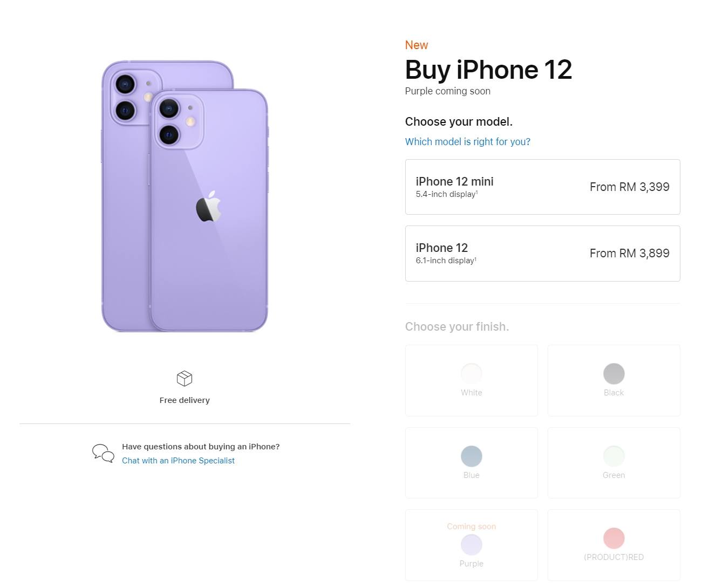Choose the White finish swatch
Screen dimensions: 709x588
pyautogui.click(x=471, y=374)
